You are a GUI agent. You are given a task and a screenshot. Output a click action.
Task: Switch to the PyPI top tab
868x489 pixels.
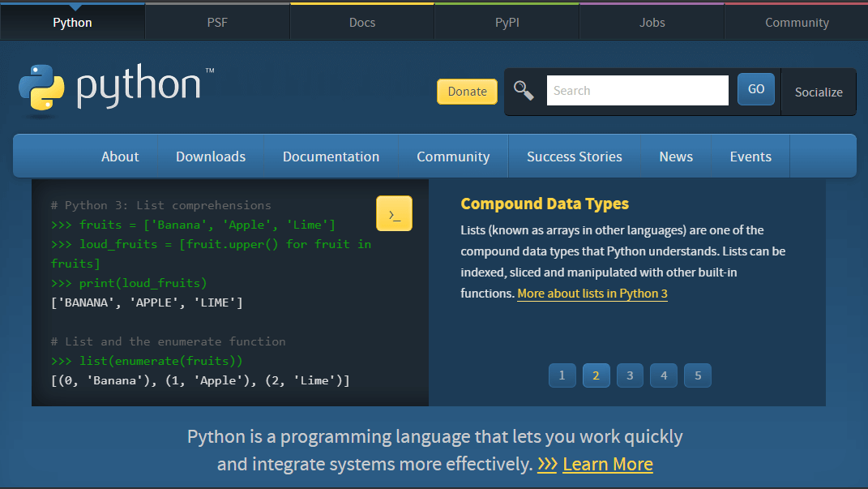tap(507, 22)
